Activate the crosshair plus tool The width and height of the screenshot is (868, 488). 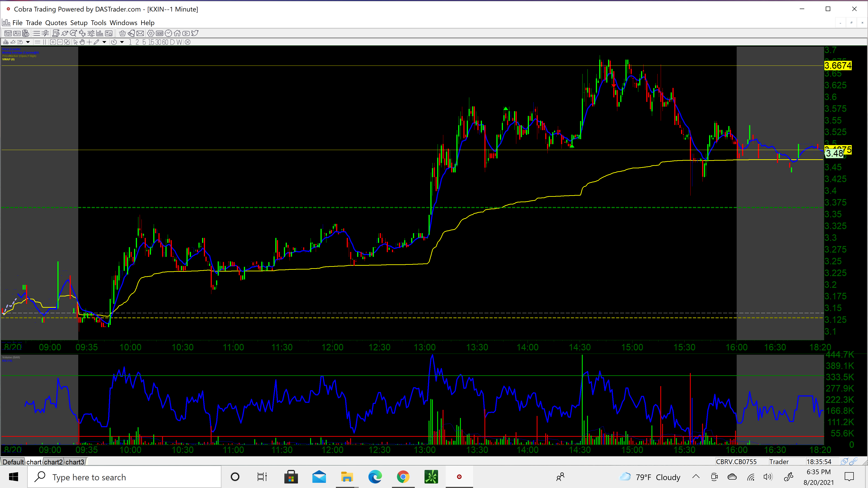(x=89, y=42)
